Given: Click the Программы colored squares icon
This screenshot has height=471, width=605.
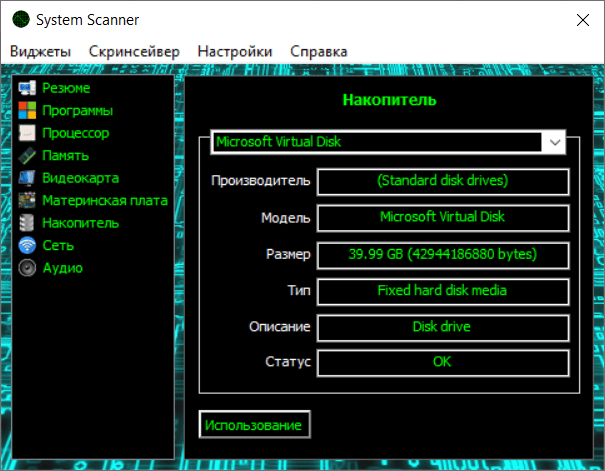Looking at the screenshot, I should (27, 111).
